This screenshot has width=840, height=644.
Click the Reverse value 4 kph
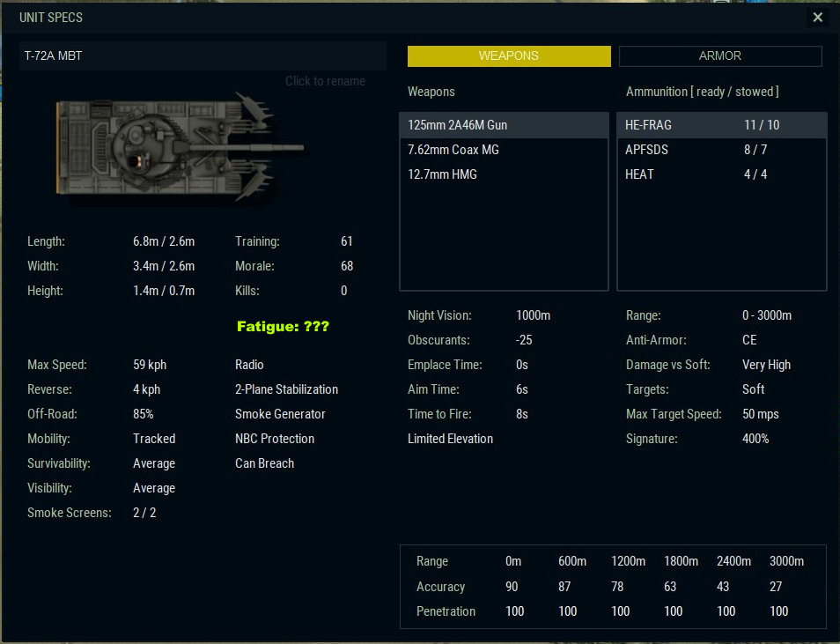coord(146,389)
